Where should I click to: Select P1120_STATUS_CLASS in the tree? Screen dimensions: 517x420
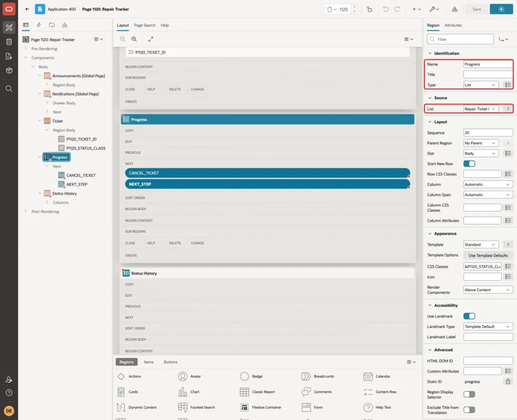(x=86, y=148)
